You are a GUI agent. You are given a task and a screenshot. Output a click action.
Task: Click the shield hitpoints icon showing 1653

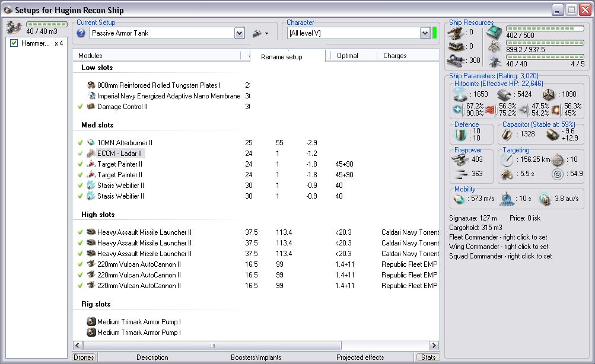pyautogui.click(x=460, y=94)
